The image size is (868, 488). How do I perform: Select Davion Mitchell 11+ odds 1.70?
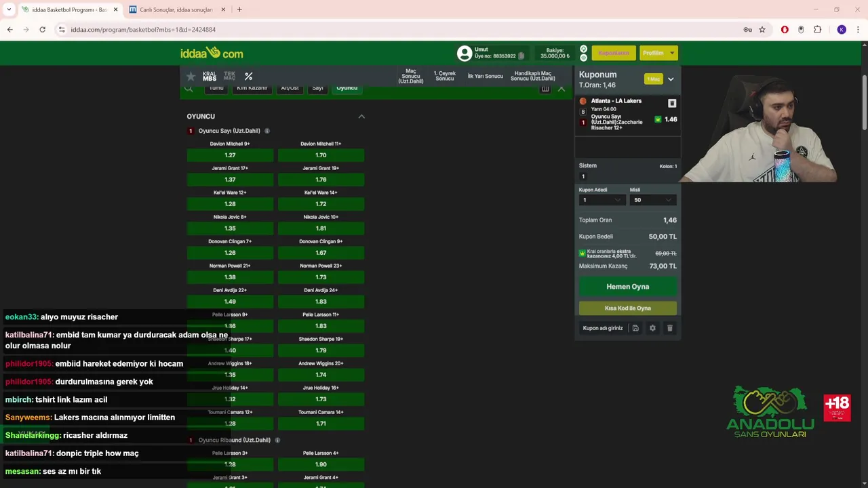click(321, 155)
